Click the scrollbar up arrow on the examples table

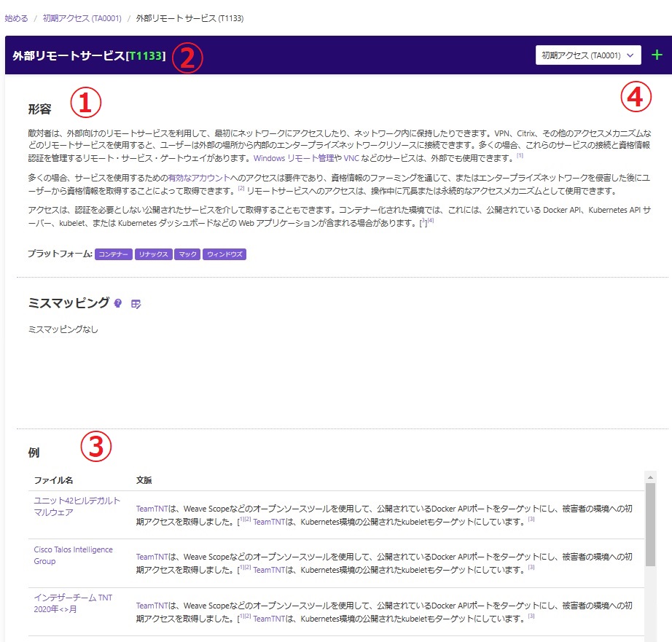[x=649, y=477]
